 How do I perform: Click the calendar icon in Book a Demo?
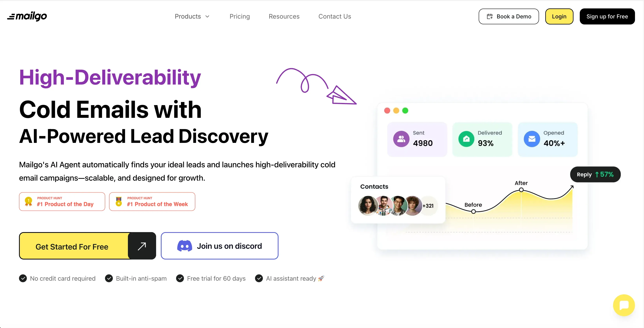click(x=489, y=16)
